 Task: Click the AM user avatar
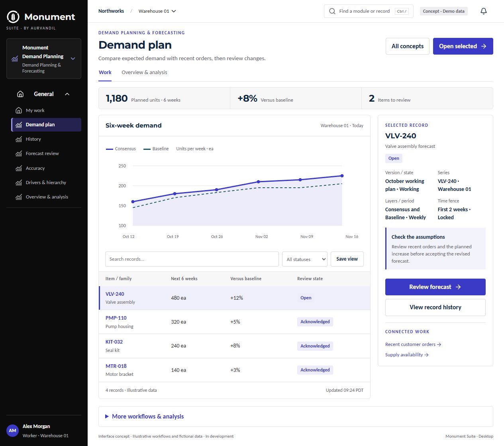[x=13, y=430]
